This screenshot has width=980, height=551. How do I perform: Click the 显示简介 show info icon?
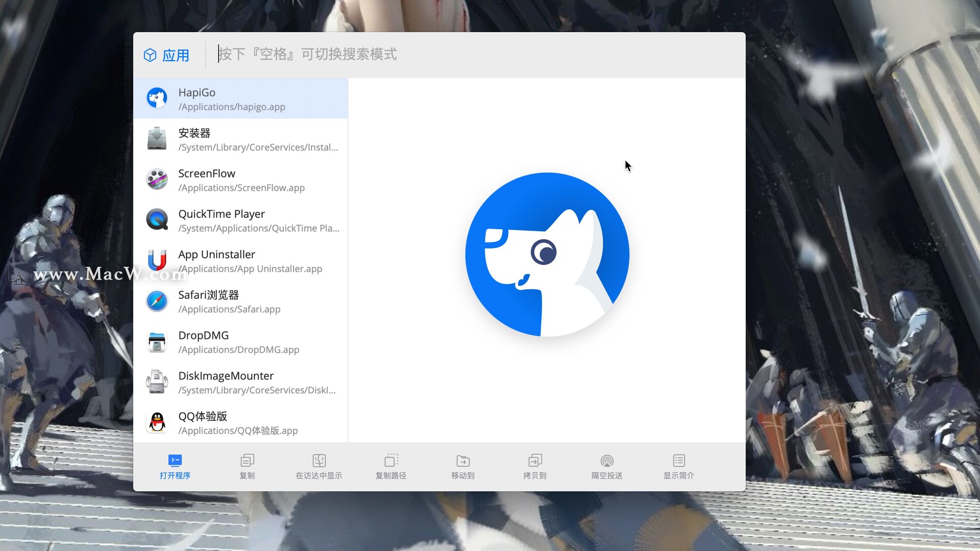[x=679, y=460]
